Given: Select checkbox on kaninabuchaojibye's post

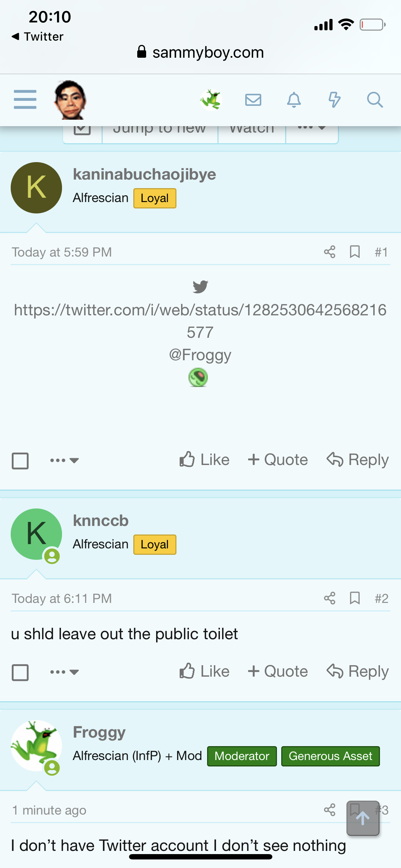Looking at the screenshot, I should (x=20, y=461).
